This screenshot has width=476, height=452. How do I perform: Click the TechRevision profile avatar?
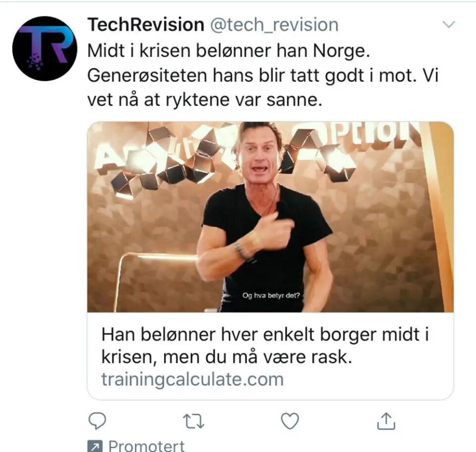(x=45, y=49)
